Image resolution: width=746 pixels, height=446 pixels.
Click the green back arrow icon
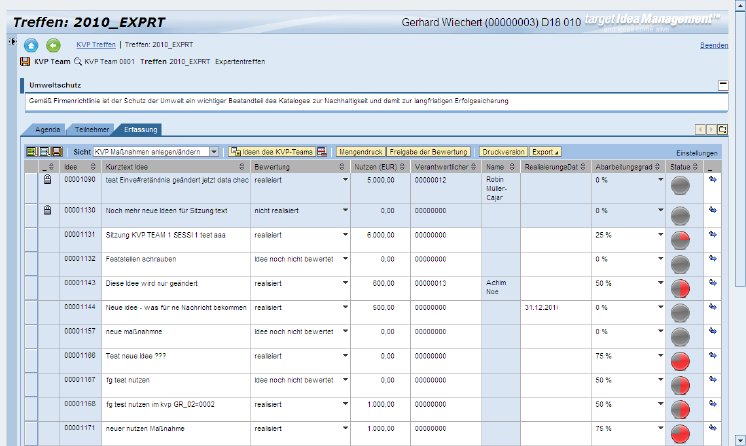click(x=53, y=45)
